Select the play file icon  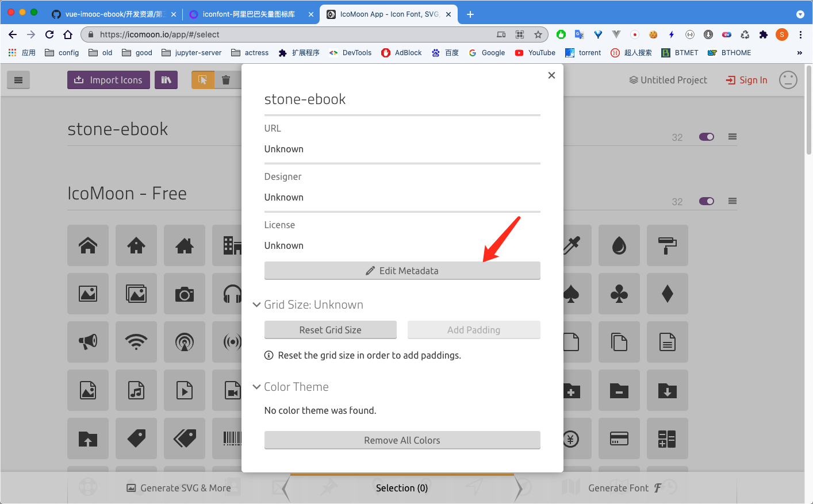[x=185, y=390]
